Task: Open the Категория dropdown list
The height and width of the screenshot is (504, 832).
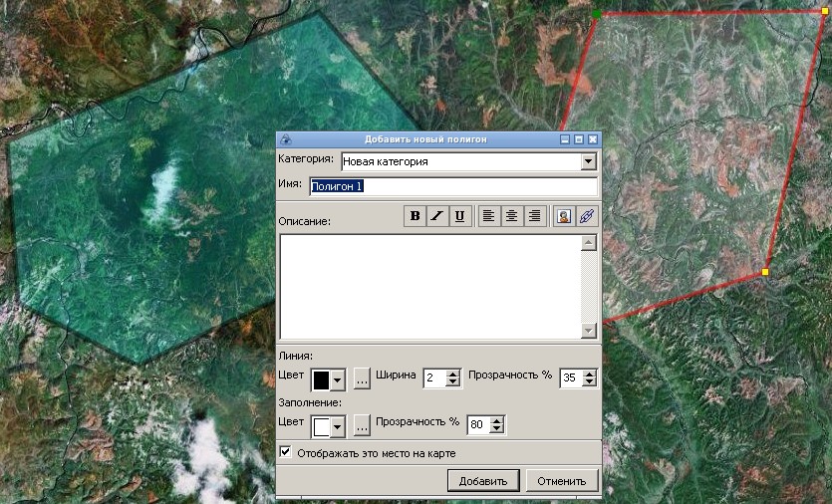Action: coord(588,161)
